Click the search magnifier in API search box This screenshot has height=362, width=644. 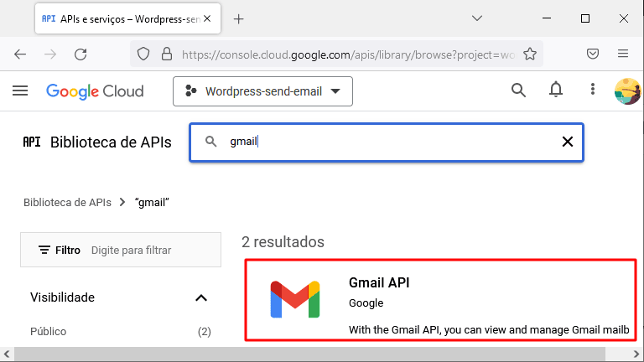pyautogui.click(x=210, y=142)
